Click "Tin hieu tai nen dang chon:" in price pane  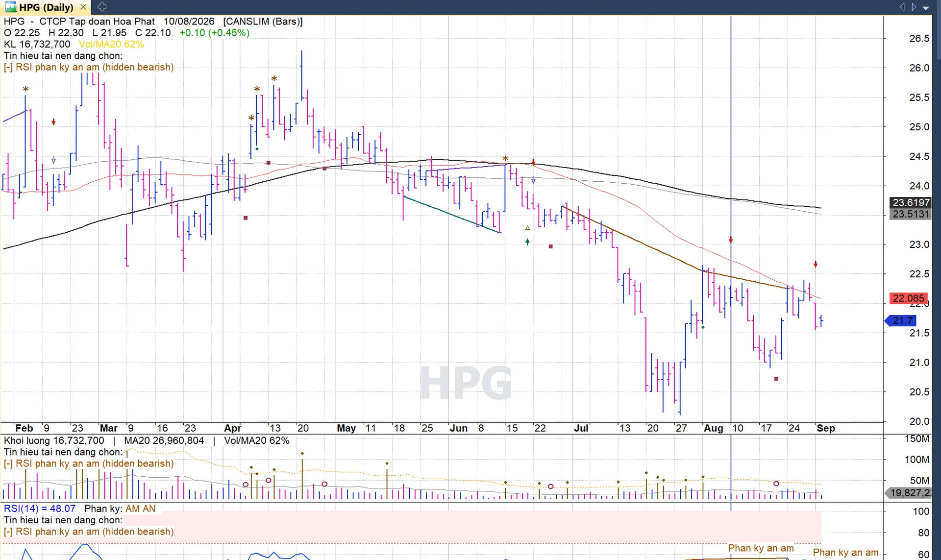[x=63, y=56]
